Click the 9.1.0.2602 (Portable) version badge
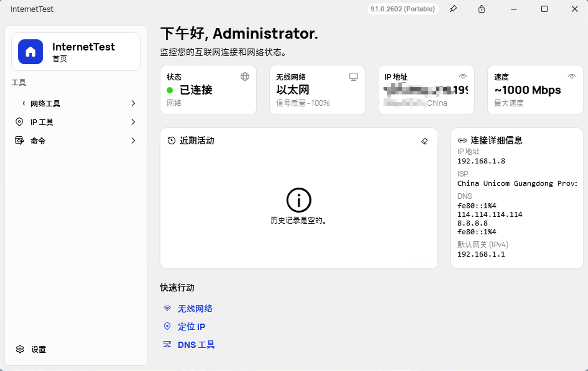588x371 pixels. click(402, 9)
